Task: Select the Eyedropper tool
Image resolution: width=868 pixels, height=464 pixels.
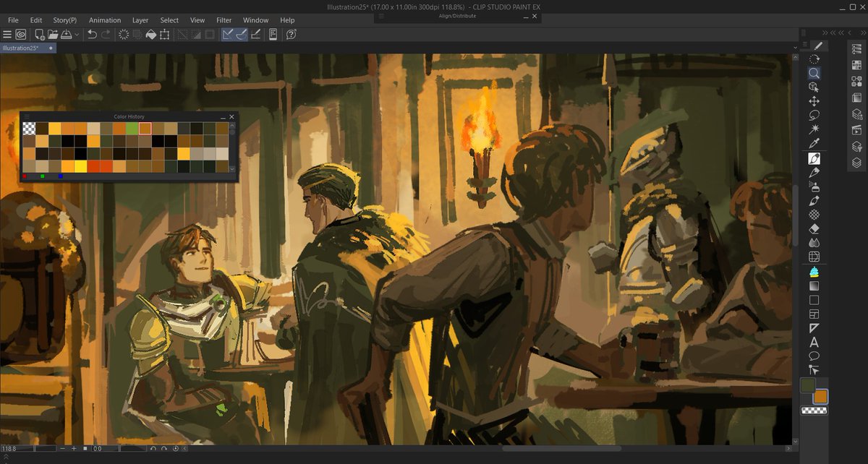Action: [x=814, y=143]
